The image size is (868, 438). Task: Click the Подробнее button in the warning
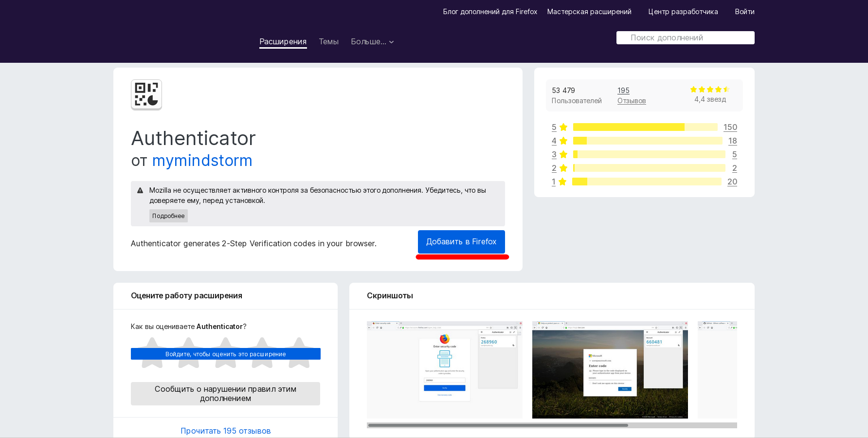pyautogui.click(x=168, y=216)
